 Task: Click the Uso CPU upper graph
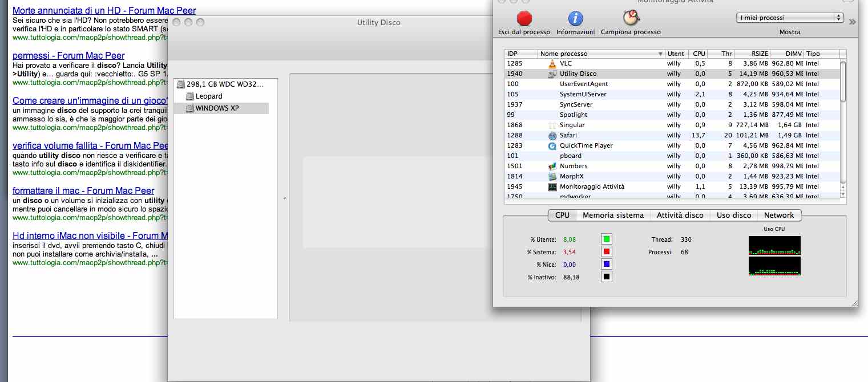[x=774, y=245]
